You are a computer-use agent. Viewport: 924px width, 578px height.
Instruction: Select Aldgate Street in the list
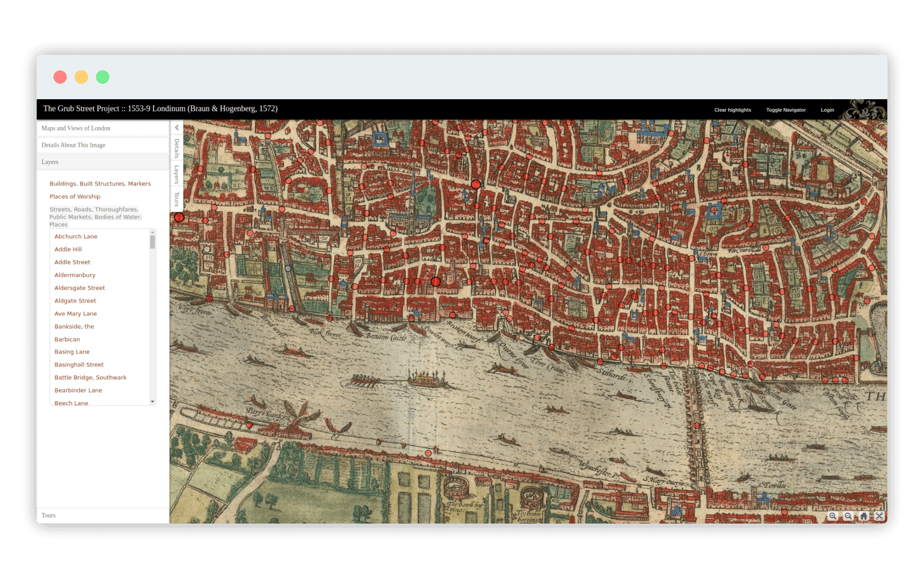75,301
